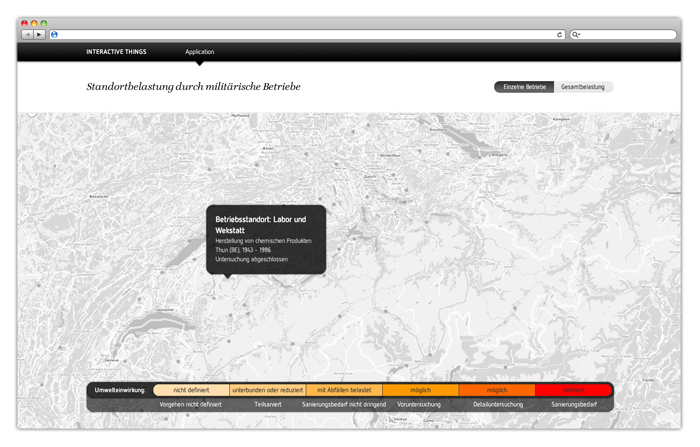700x447 pixels.
Task: Click 'Sanierungsbedarf nicht dringend' legend label
Action: tap(344, 405)
